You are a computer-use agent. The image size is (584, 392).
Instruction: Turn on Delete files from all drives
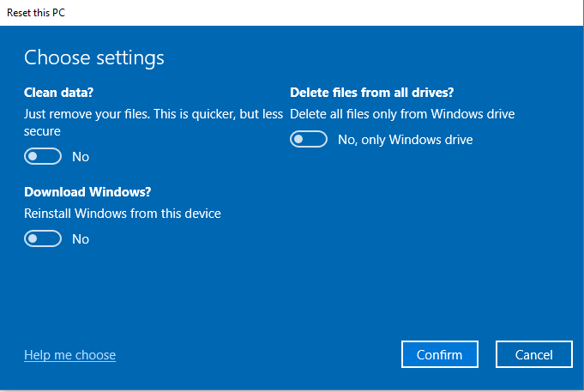[x=309, y=139]
